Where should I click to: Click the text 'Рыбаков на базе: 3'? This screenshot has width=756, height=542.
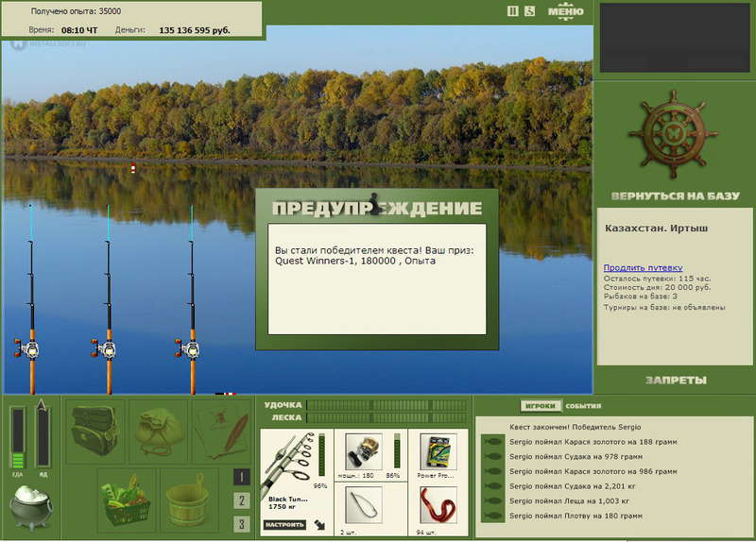click(641, 296)
